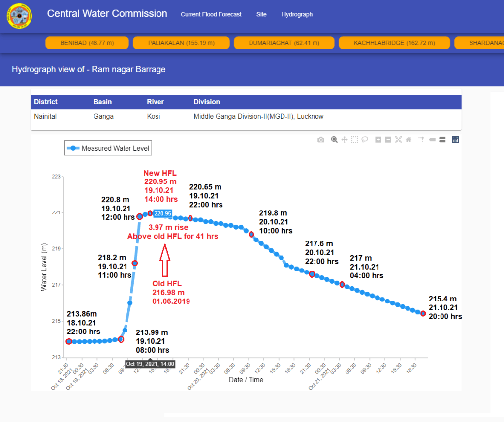Select the Zoom tool in chart toolbar

(334, 140)
